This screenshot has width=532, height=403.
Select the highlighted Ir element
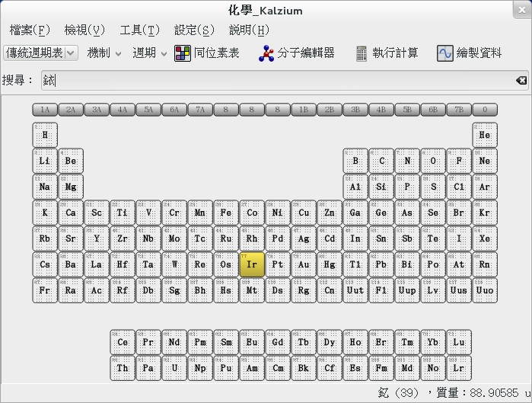(x=252, y=264)
